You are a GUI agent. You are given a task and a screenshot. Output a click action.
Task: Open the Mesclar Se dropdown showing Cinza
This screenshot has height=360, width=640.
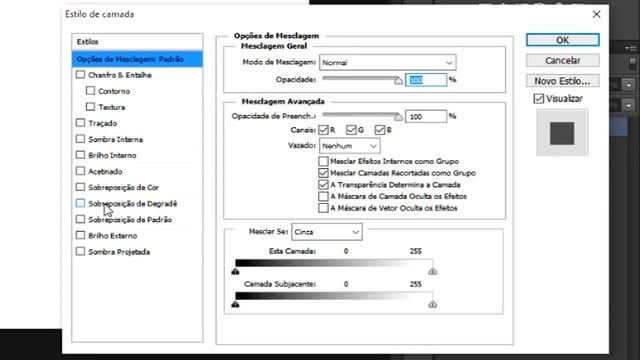[x=327, y=232]
